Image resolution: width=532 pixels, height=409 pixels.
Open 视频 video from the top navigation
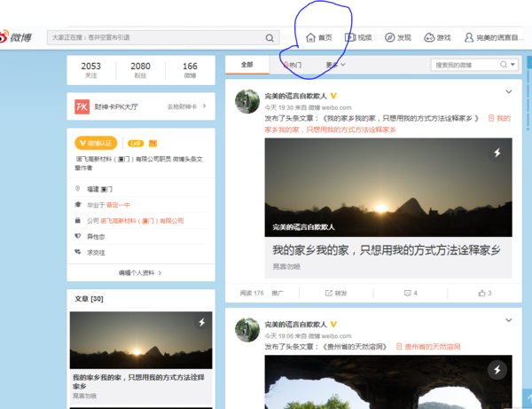click(x=358, y=38)
